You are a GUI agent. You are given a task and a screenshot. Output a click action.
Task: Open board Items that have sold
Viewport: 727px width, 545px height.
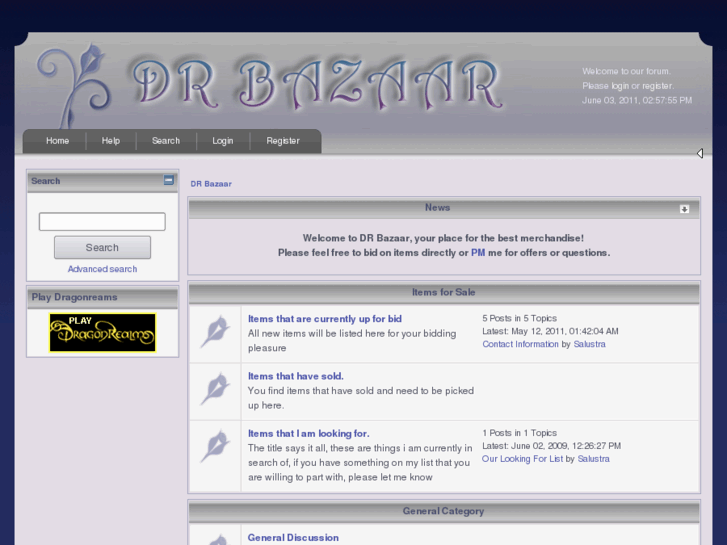tap(296, 376)
